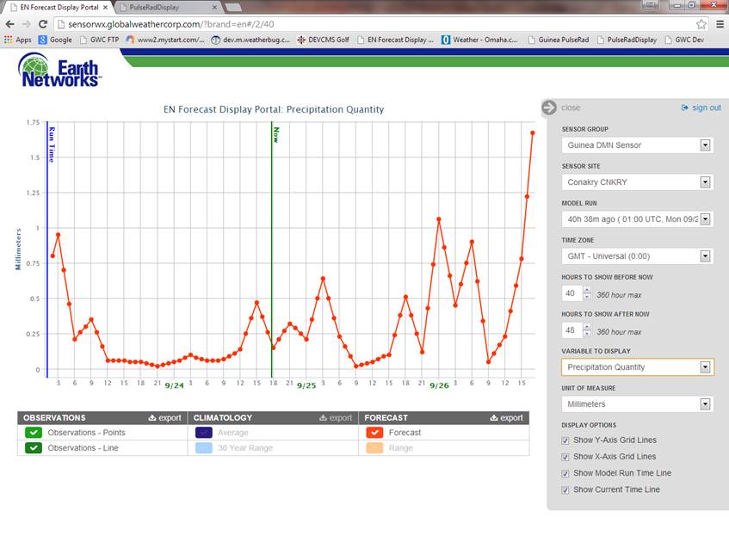729x560 pixels.
Task: Open the PulseRadDisplay bookmark
Action: (627, 40)
